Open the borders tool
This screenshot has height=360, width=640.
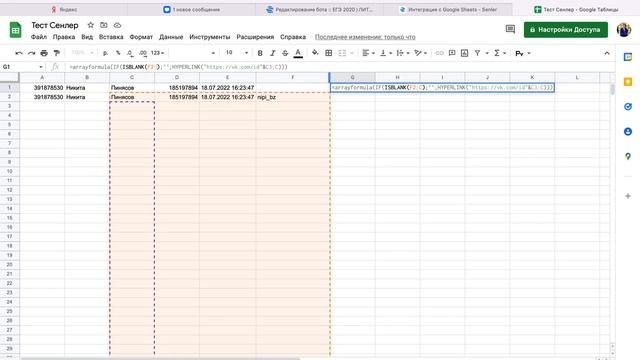tap(329, 53)
